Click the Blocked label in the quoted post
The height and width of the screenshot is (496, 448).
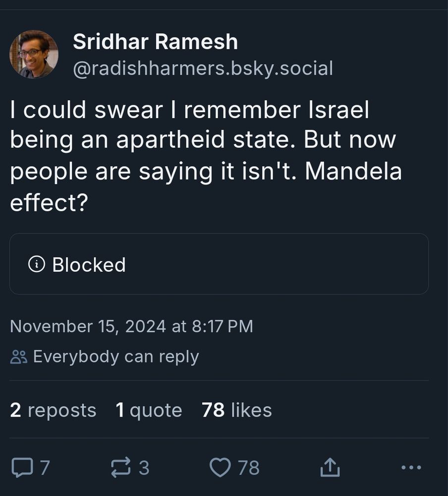click(89, 264)
